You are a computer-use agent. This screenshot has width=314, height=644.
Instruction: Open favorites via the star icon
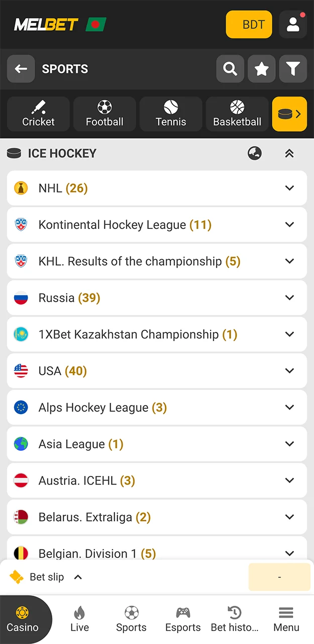click(262, 69)
